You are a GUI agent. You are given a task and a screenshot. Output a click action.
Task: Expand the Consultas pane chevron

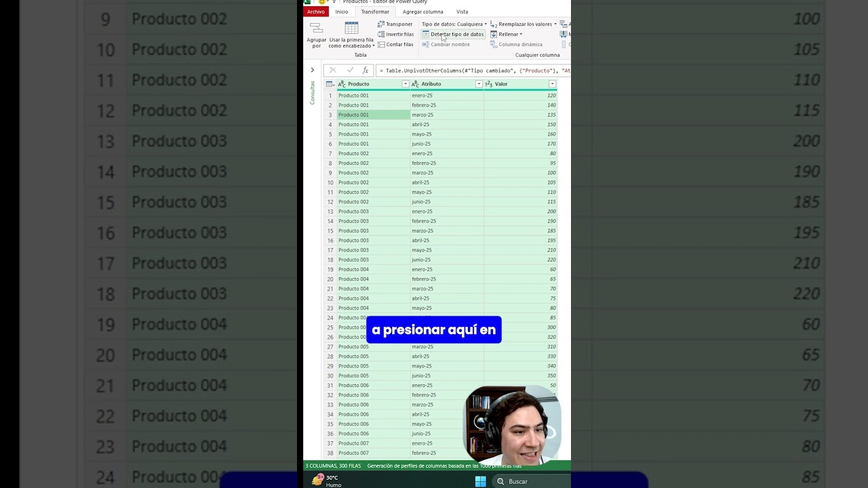[313, 70]
